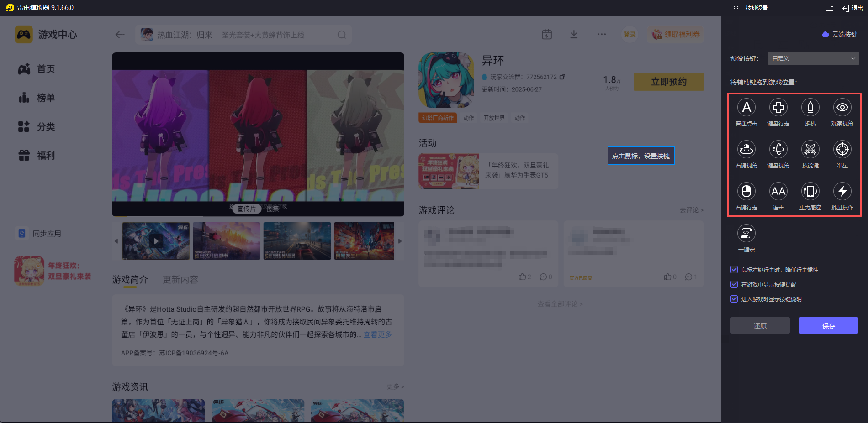This screenshot has height=423, width=868.
Task: Open 福利 benefits in sidebar
Action: click(37, 156)
